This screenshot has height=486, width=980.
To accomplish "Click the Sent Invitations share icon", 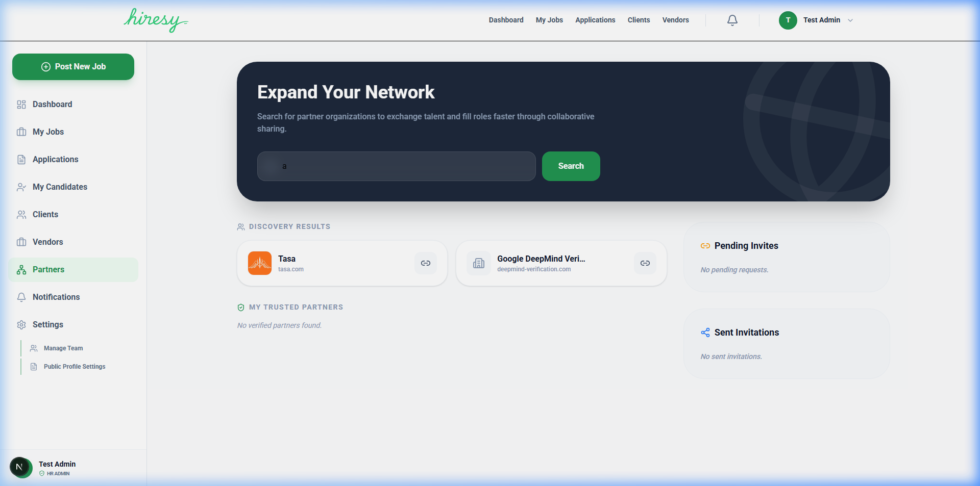I will click(x=705, y=332).
